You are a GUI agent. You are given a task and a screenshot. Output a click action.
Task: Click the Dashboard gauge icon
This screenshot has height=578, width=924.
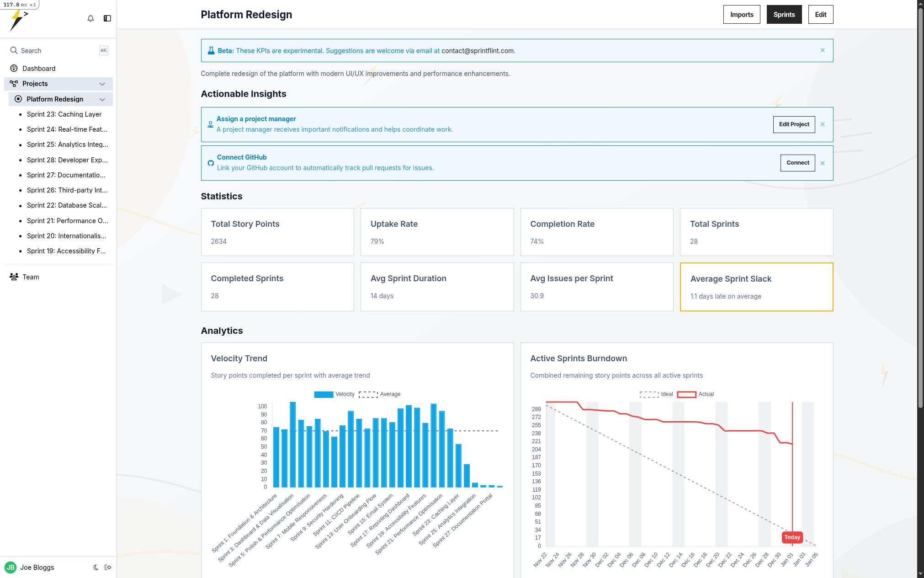point(13,68)
